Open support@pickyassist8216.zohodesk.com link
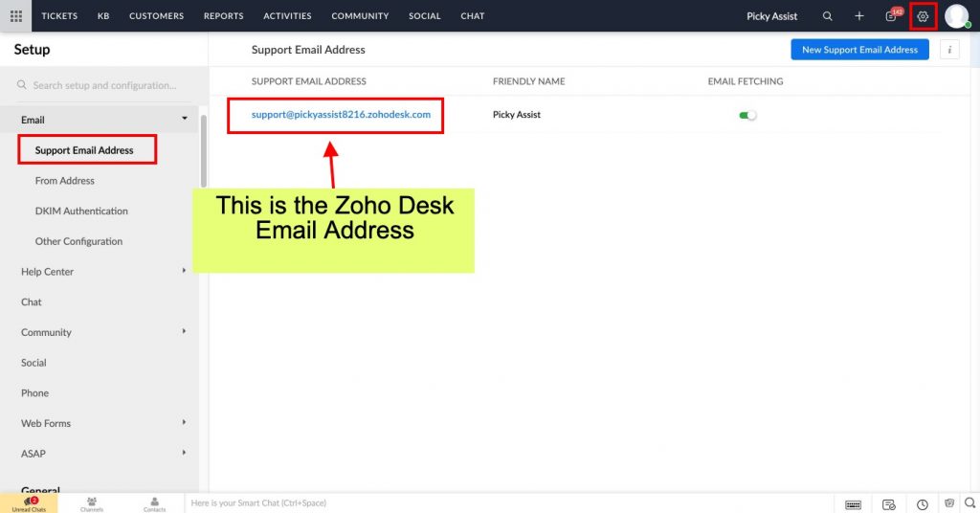The height and width of the screenshot is (513, 980). coord(341,114)
